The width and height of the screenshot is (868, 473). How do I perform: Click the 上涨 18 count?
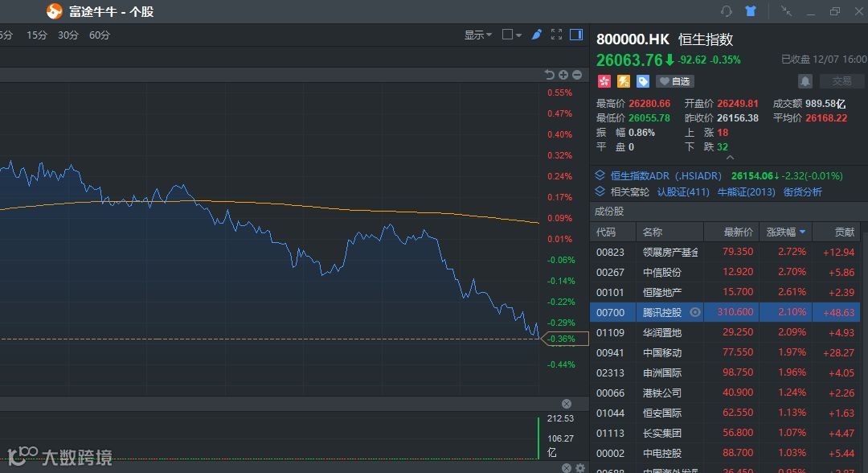(723, 133)
